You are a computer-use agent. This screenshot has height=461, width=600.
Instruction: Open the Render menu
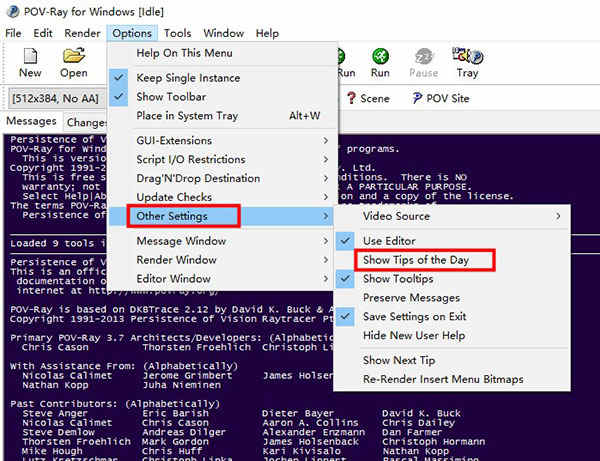tap(82, 33)
